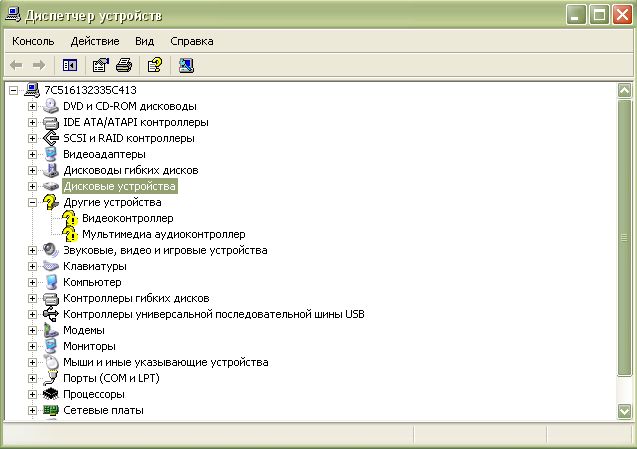Expand Порты (COM и LPT)

[x=32, y=378]
